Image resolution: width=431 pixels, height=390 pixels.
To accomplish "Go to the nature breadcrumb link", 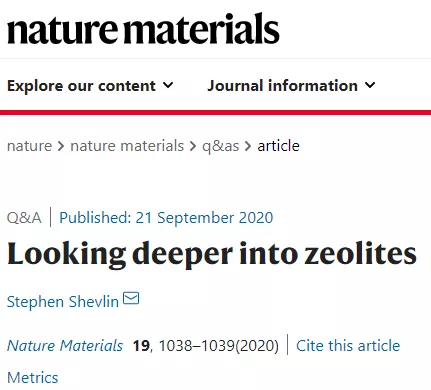I will (29, 146).
